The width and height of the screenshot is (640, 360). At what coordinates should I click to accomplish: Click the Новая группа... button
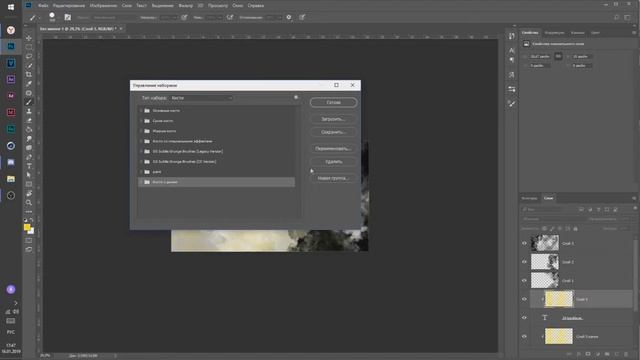[333, 178]
